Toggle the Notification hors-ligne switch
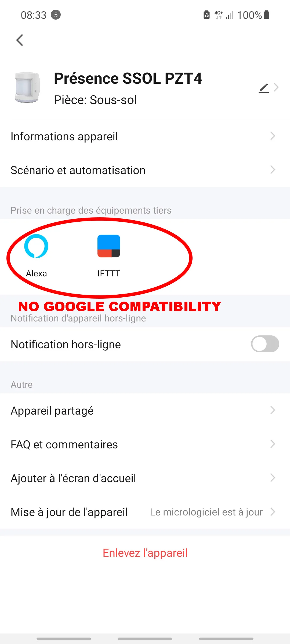The width and height of the screenshot is (290, 644). click(x=265, y=344)
